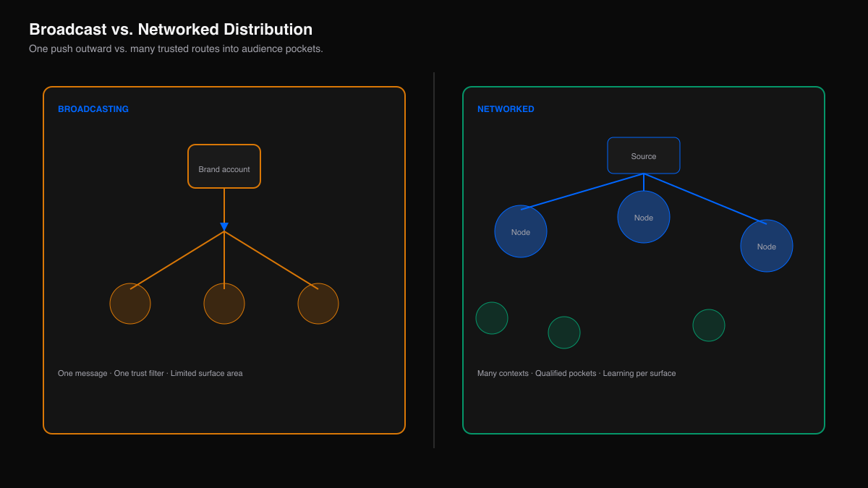Click the leftmost orange audience circle
The image size is (868, 488).
(x=130, y=304)
